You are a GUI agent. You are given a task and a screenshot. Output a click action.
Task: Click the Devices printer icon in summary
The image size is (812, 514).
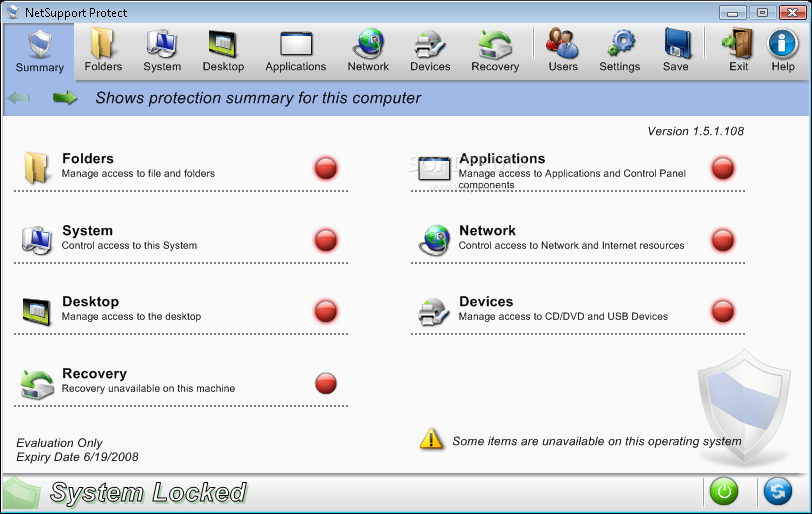[x=433, y=312]
